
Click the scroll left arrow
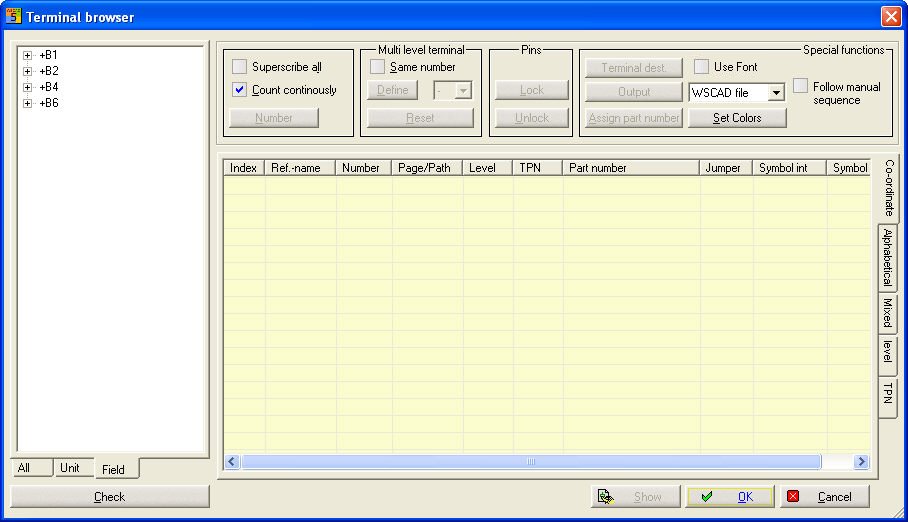232,461
